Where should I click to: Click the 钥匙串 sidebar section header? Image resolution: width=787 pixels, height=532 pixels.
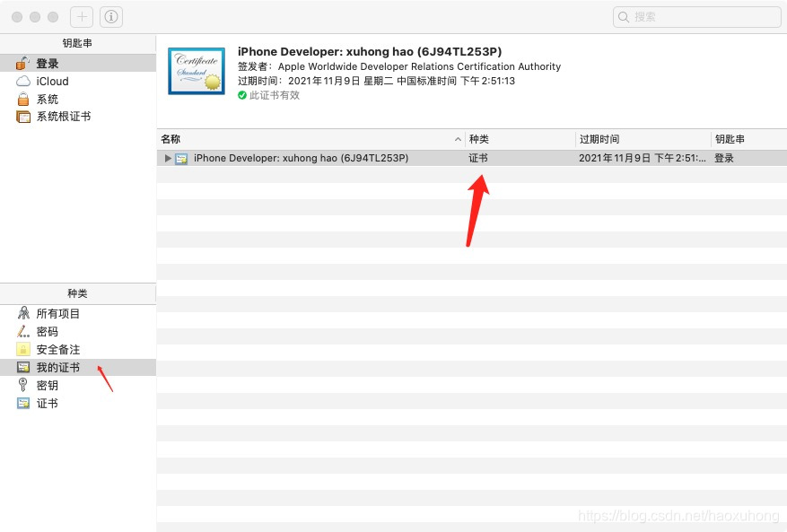77,43
